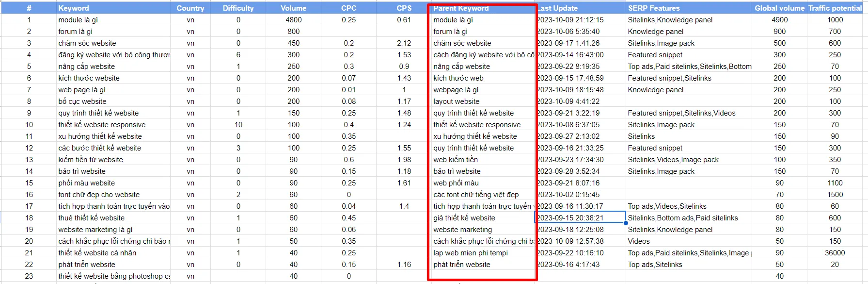Click the 'layout website' parent keyword cell
Image resolution: width=868 pixels, height=284 pixels.
pos(483,101)
